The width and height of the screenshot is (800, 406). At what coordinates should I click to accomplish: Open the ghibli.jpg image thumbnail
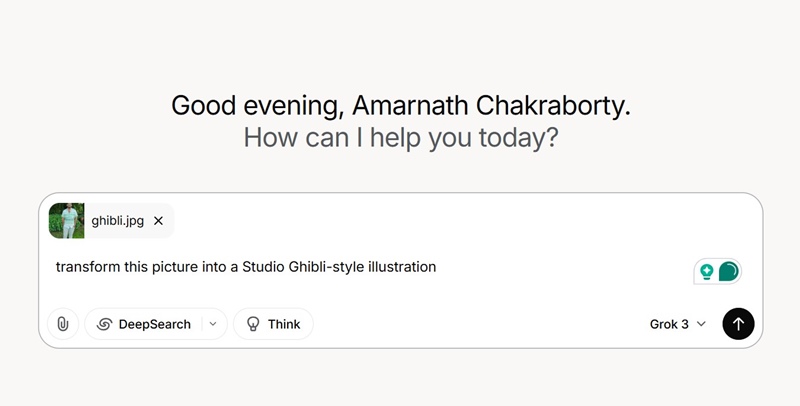coord(67,221)
